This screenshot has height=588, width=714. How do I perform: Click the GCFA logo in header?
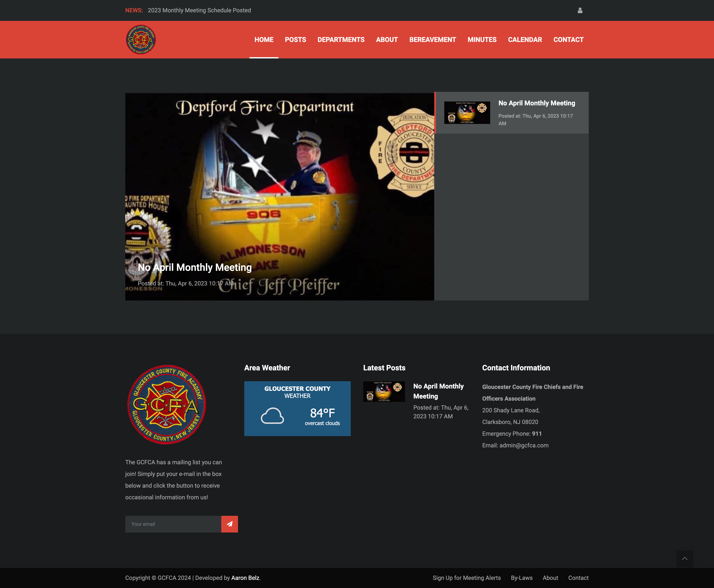pyautogui.click(x=141, y=40)
